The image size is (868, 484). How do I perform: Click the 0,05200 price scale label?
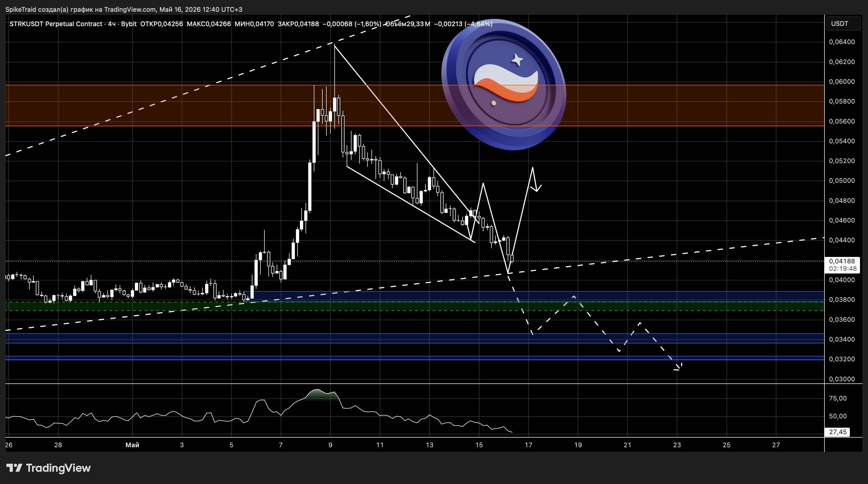point(842,161)
